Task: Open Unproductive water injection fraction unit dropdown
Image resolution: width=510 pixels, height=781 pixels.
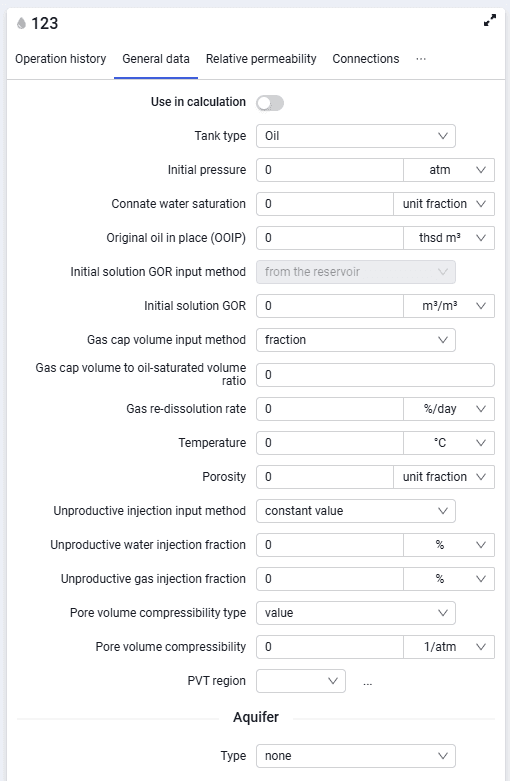Action: pos(449,545)
